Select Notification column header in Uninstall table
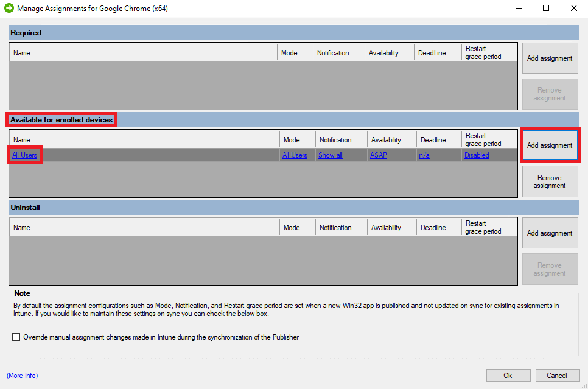588x389 pixels. [341, 227]
